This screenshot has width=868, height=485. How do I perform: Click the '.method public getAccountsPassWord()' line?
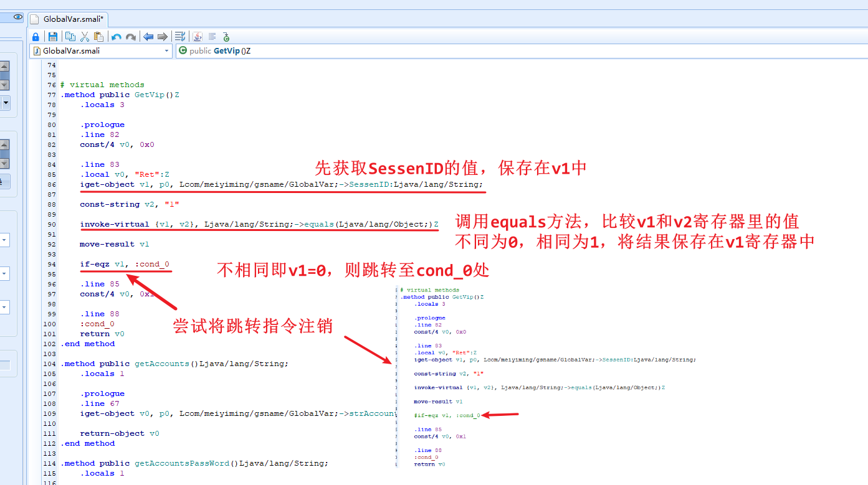194,463
